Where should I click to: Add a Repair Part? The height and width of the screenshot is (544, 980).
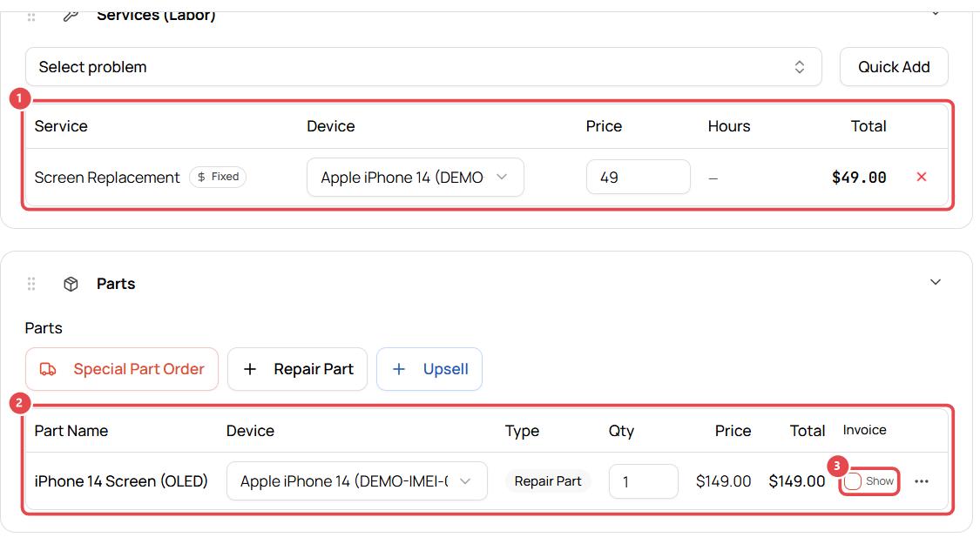click(x=298, y=369)
